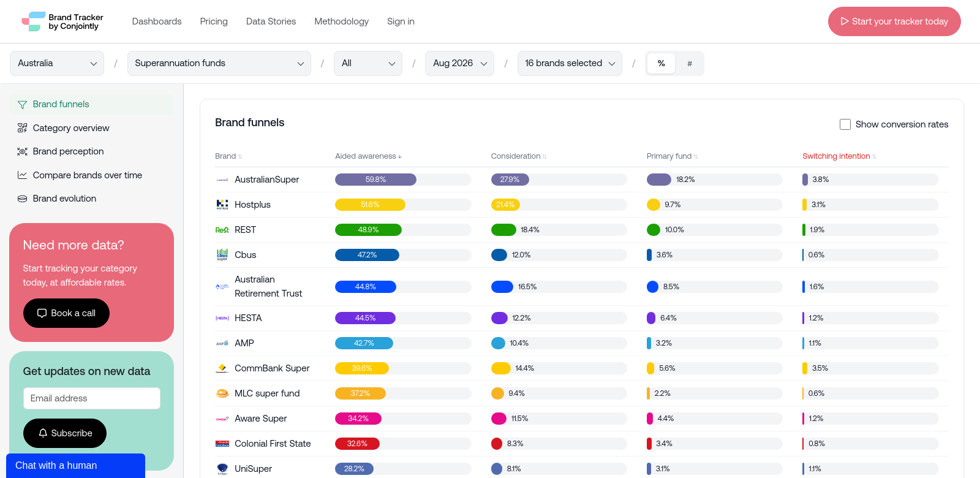Click MLC super fund primary fund 2.2%
The image size is (980, 478).
coord(662,393)
